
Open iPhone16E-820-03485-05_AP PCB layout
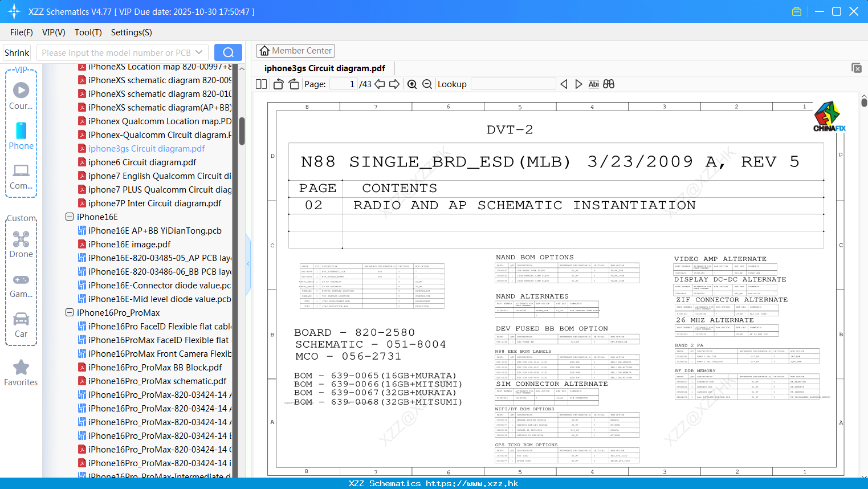pos(155,258)
